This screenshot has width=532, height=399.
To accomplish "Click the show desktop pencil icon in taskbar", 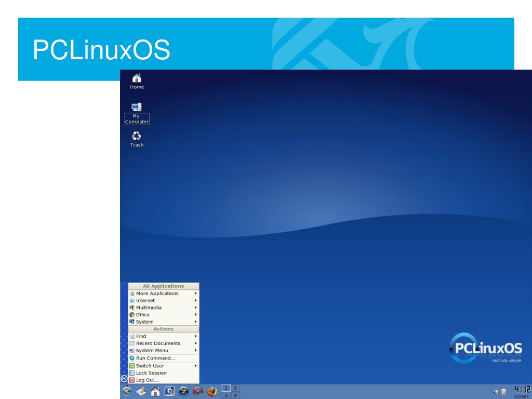I will pos(141,392).
